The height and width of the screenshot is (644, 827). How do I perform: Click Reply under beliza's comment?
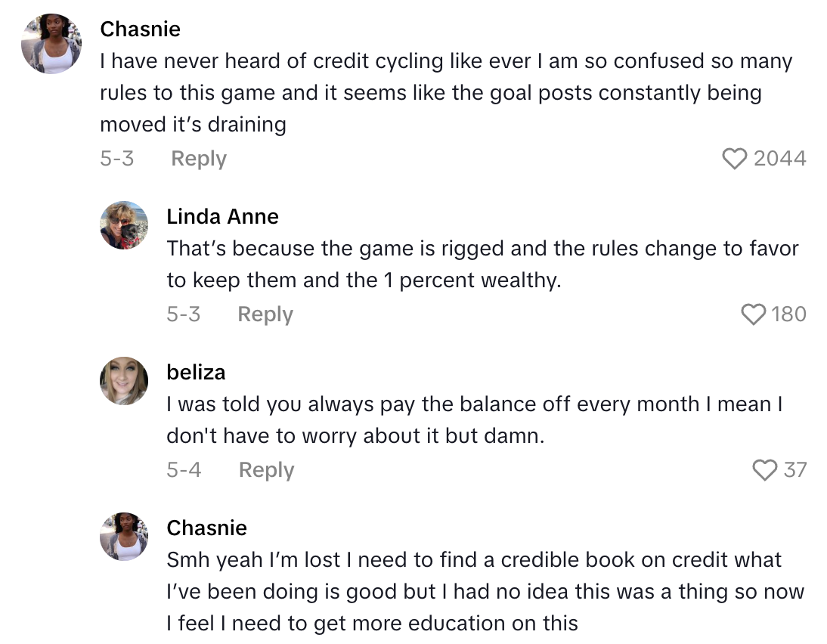[x=265, y=469]
